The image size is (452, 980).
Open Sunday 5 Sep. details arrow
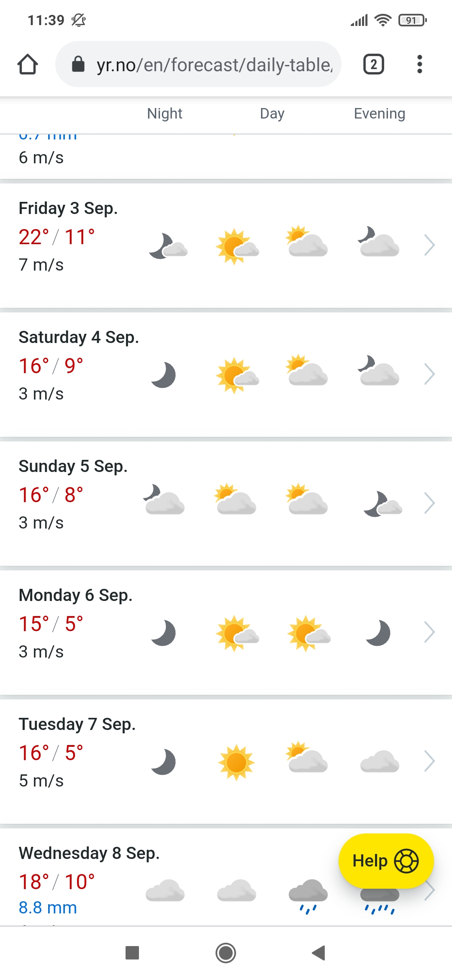point(429,503)
